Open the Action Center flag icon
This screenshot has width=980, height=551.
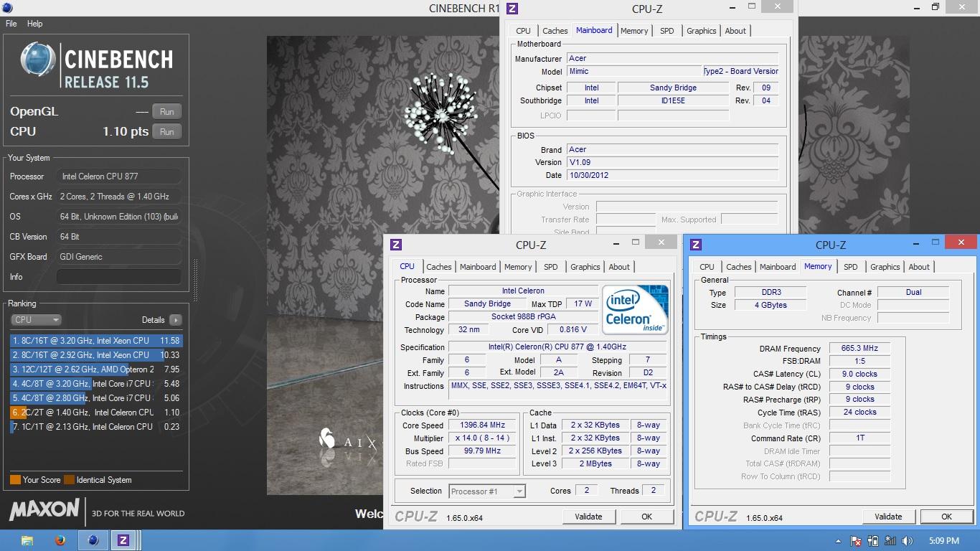(x=856, y=541)
